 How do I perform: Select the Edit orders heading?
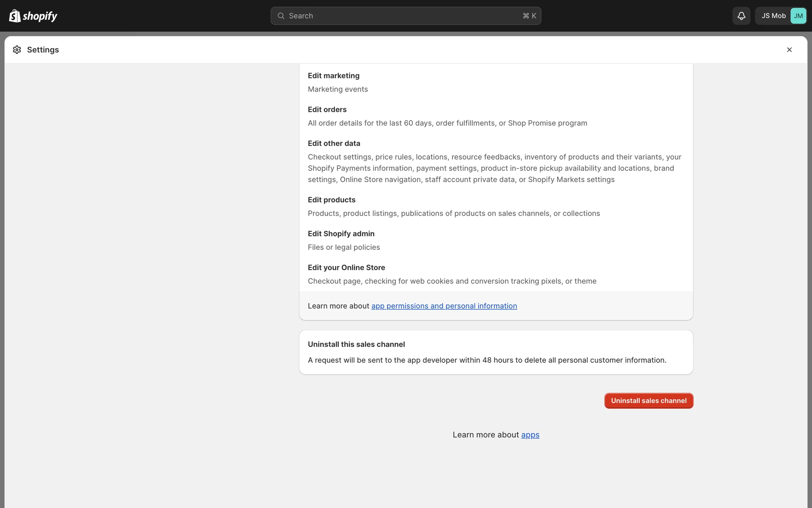pyautogui.click(x=327, y=109)
